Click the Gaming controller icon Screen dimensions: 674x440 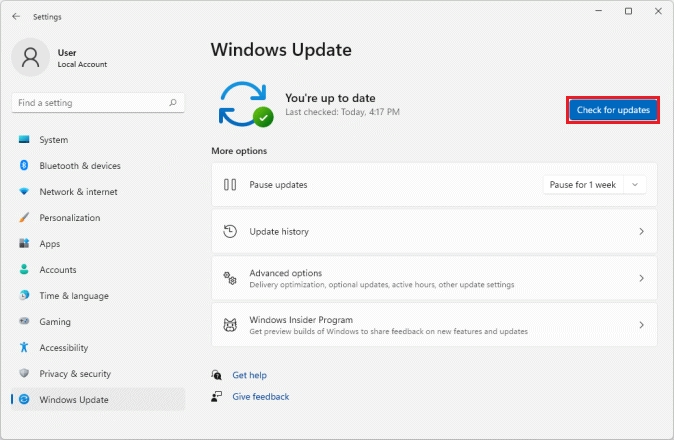coord(24,322)
